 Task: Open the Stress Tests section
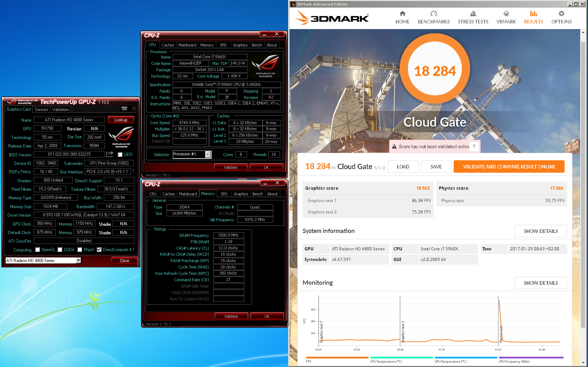[x=473, y=17]
